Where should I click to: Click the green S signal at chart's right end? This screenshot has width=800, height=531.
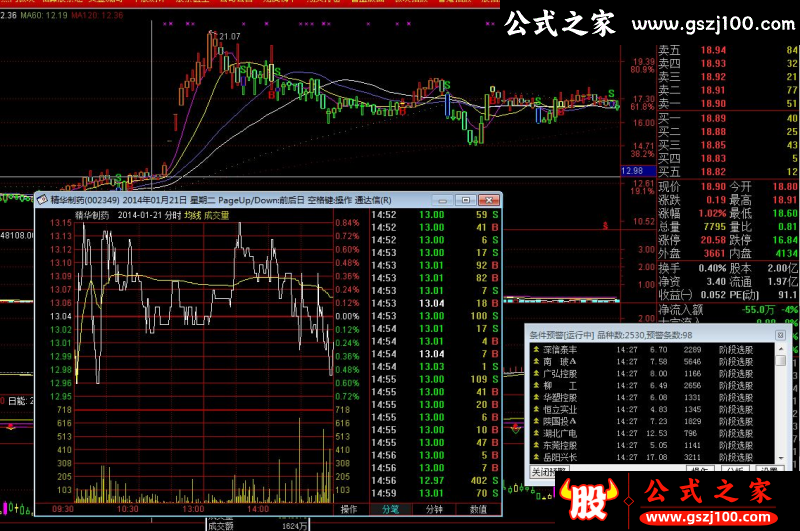click(611, 94)
